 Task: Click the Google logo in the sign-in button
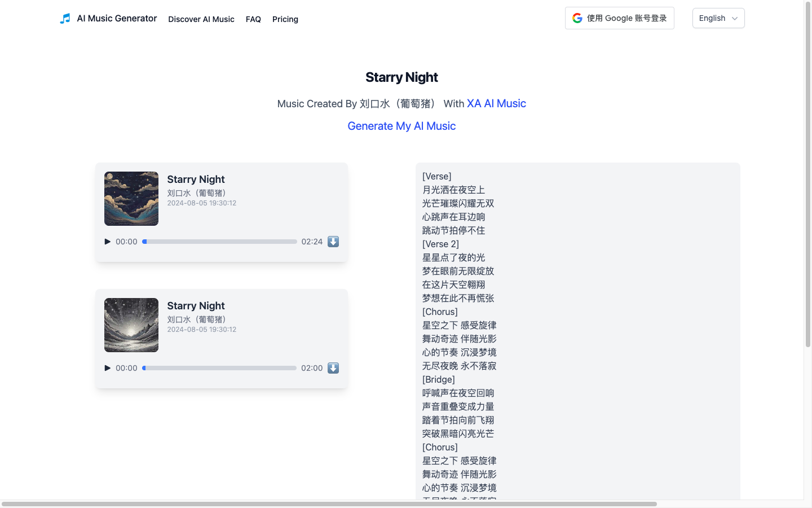[577, 18]
